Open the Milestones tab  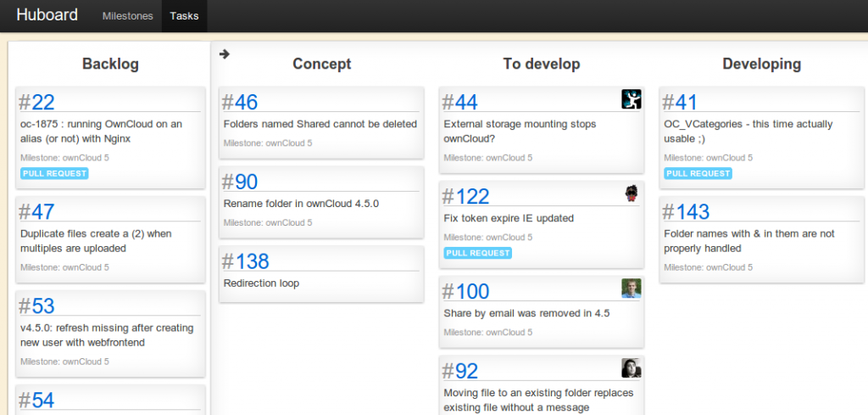click(x=127, y=16)
